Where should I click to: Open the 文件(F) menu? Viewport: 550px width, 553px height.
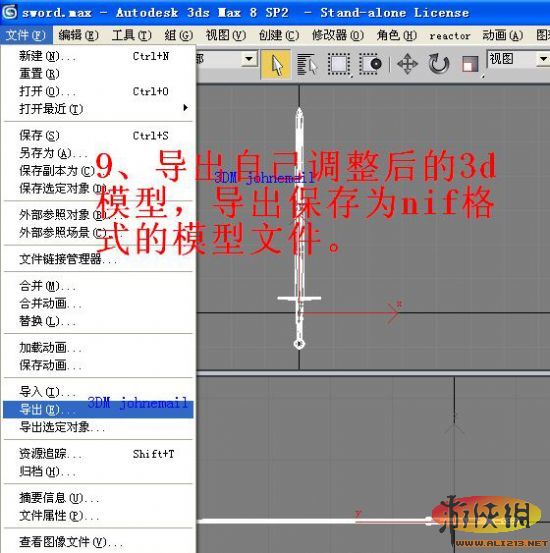click(x=26, y=35)
